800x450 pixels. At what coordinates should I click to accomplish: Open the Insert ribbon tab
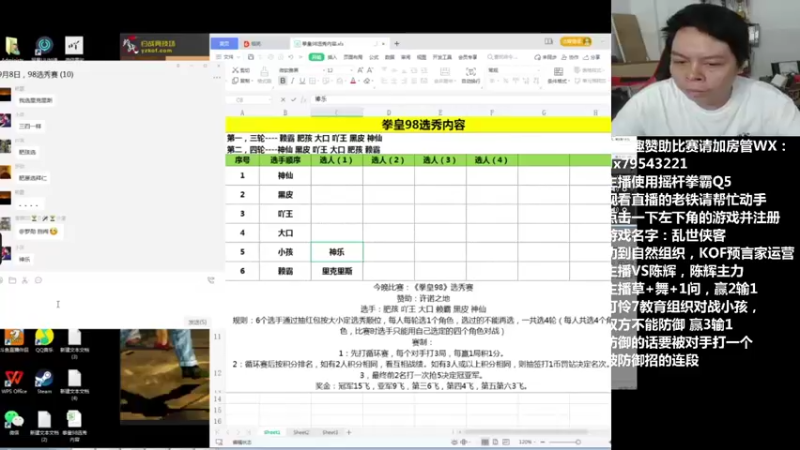click(x=332, y=57)
